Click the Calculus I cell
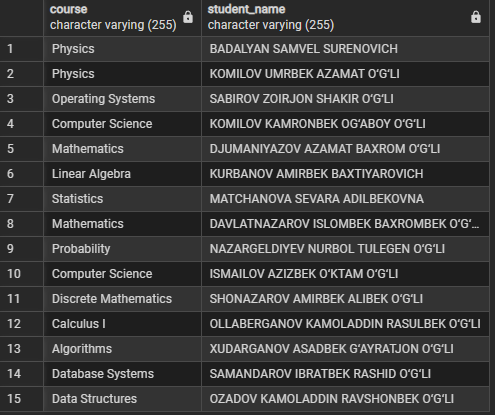This screenshot has width=495, height=415. point(122,324)
